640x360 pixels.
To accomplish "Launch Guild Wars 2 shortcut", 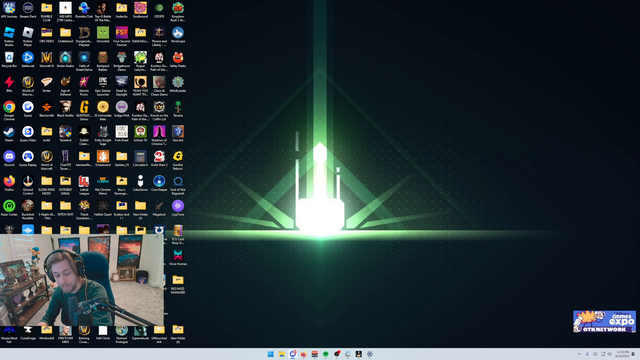I will pos(159,159).
